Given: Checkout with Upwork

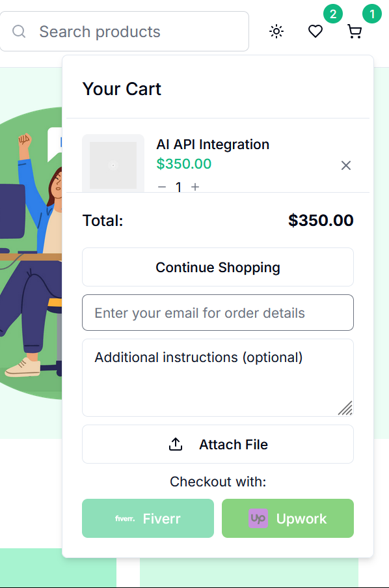Looking at the screenshot, I should (x=288, y=518).
